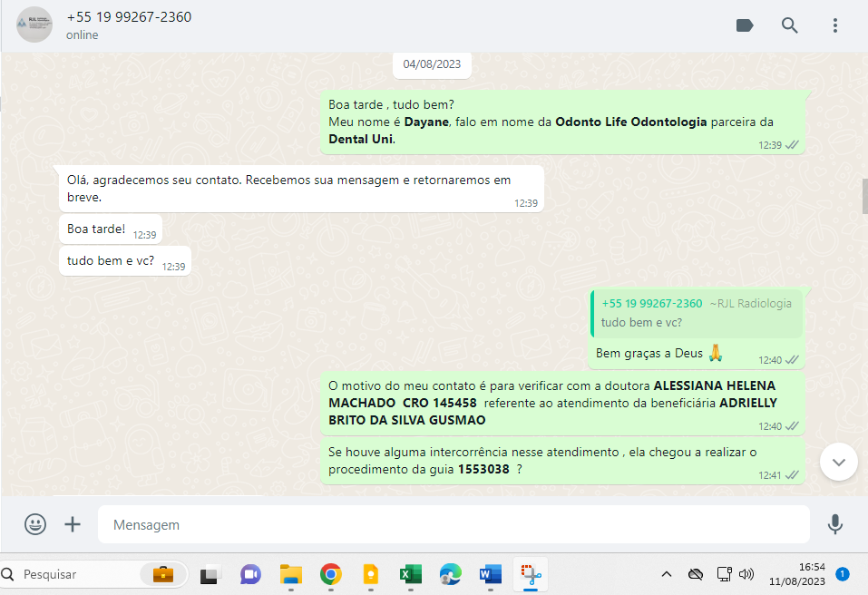The width and height of the screenshot is (868, 595).
Task: Open the emoji picker
Action: point(35,524)
